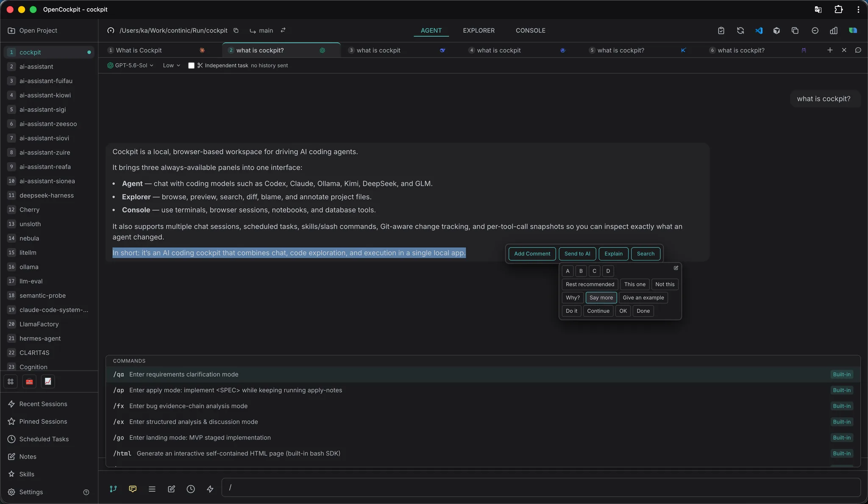Viewport: 868px width, 504px height.
Task: Click quick reply option 'C'
Action: click(594, 271)
